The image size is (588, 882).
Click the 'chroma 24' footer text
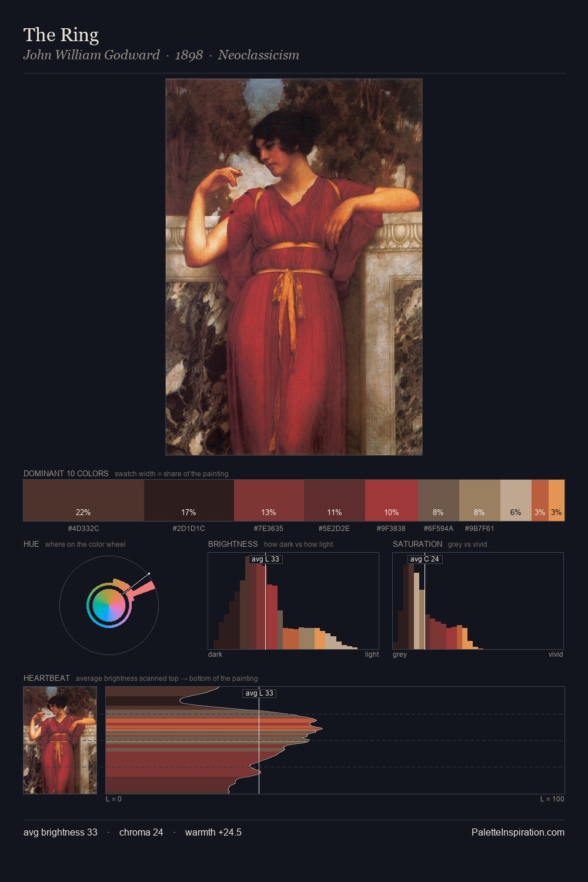pos(141,832)
